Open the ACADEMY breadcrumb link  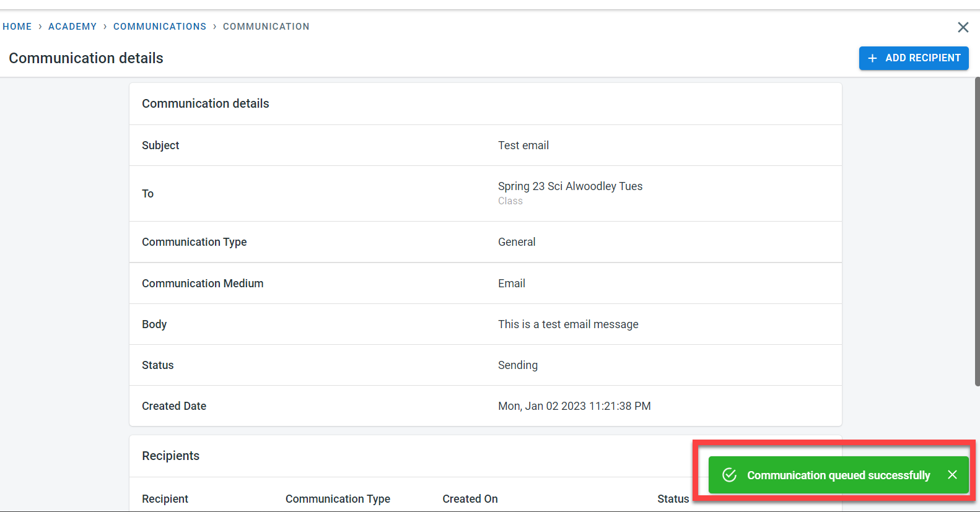[72, 27]
